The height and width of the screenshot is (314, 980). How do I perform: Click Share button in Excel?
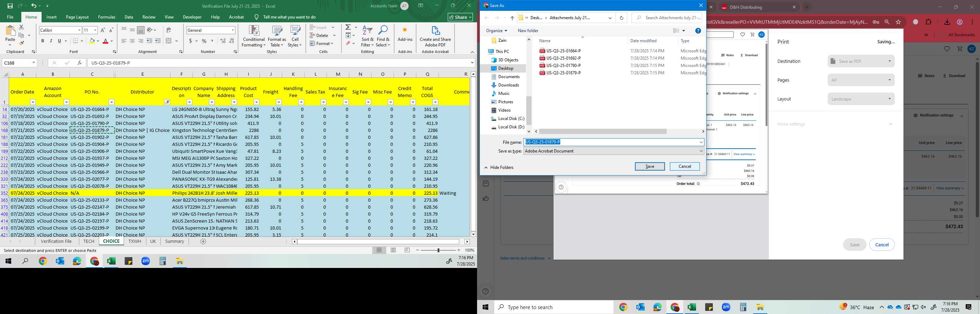coord(460,17)
